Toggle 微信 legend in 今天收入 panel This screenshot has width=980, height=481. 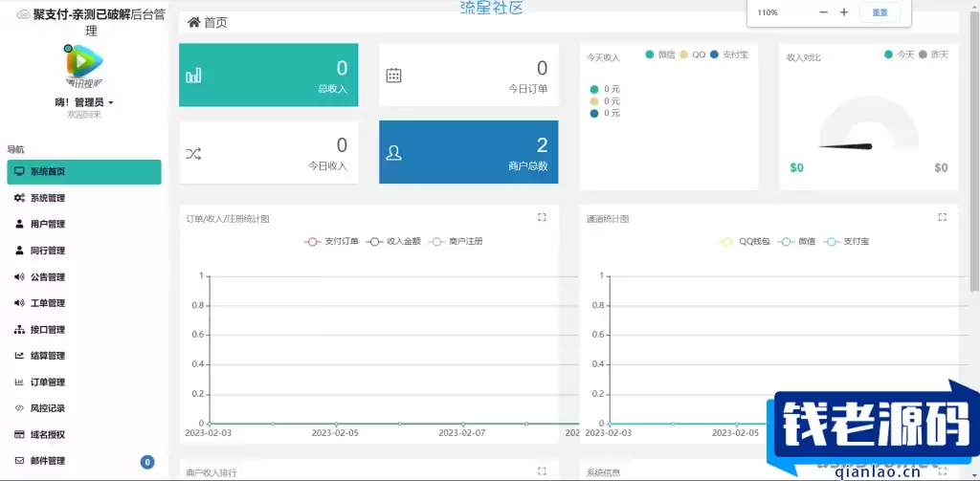[x=660, y=55]
